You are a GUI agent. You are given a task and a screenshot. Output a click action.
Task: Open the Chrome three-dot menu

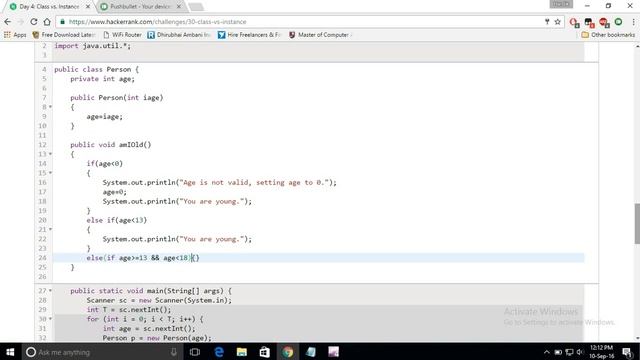pos(633,22)
